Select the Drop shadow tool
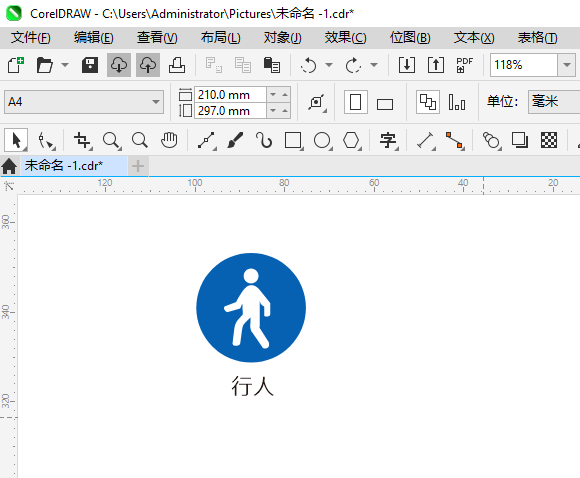 coord(520,141)
